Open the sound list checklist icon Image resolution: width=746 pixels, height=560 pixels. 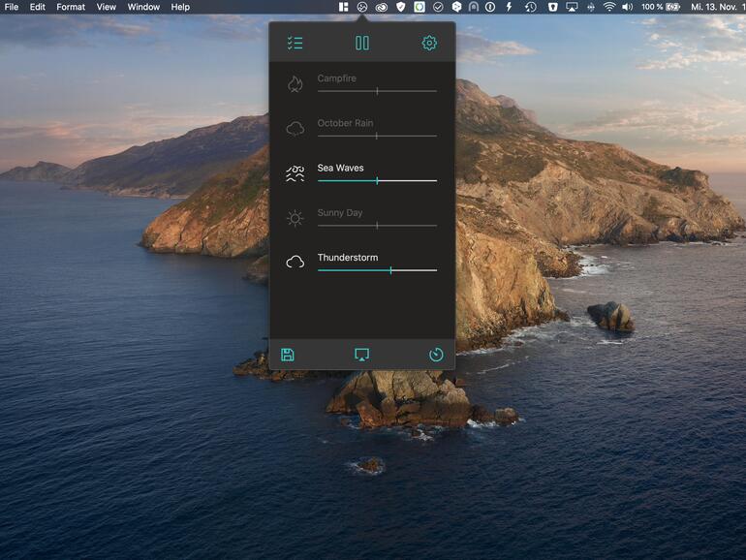pos(295,44)
